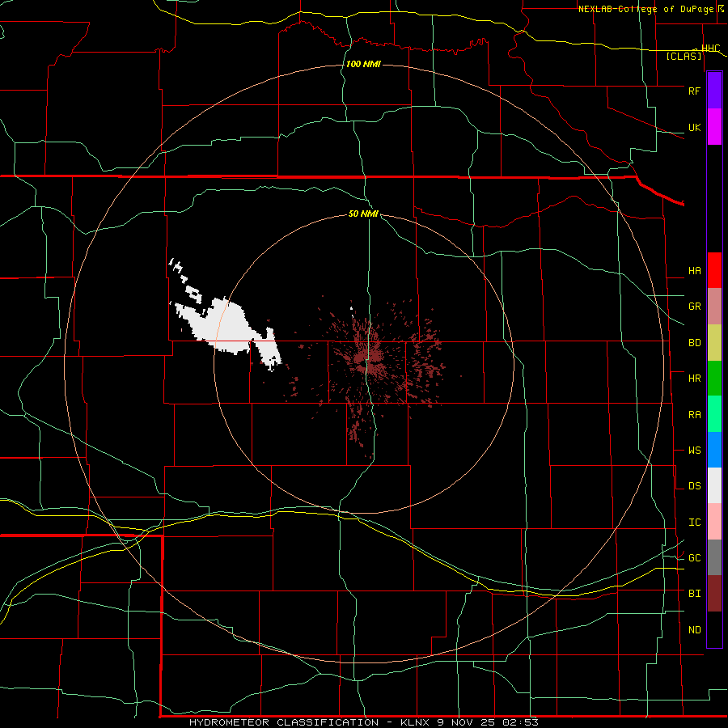Click the BI legend label
The width and height of the screenshot is (728, 728).
[694, 594]
